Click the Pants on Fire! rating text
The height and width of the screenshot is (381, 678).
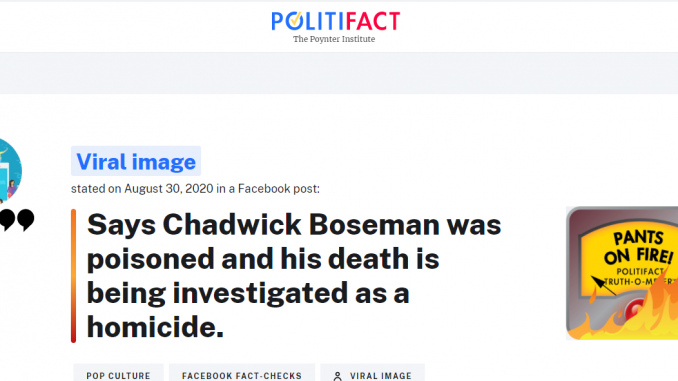pyautogui.click(x=638, y=247)
